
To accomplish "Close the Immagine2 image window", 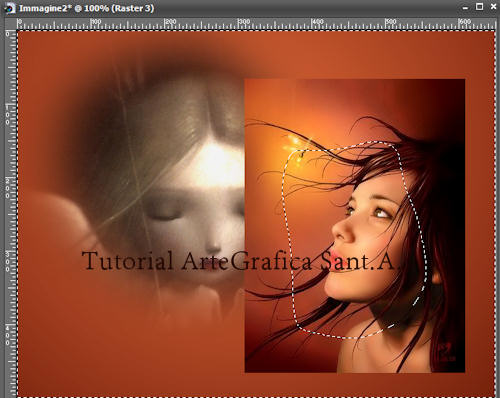I will (x=493, y=7).
